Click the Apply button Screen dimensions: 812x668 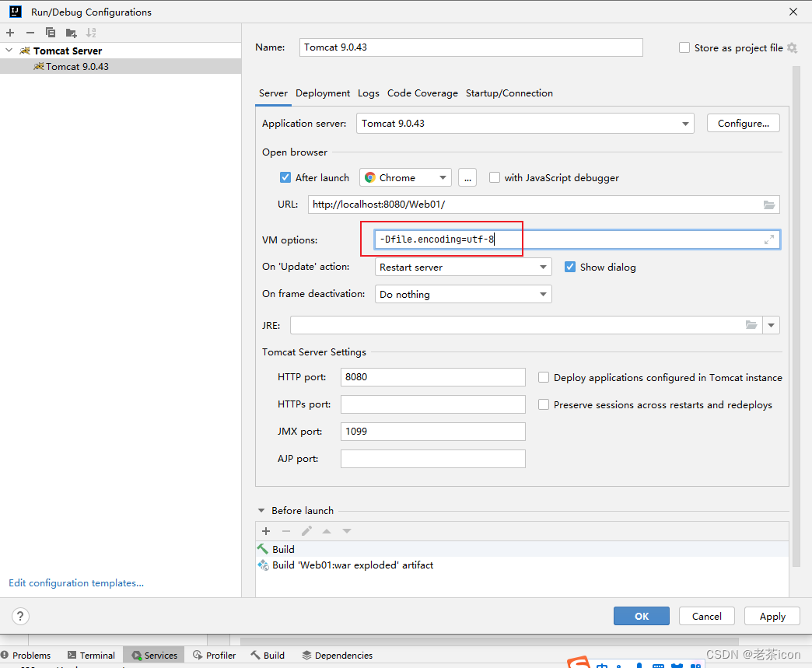pyautogui.click(x=772, y=616)
